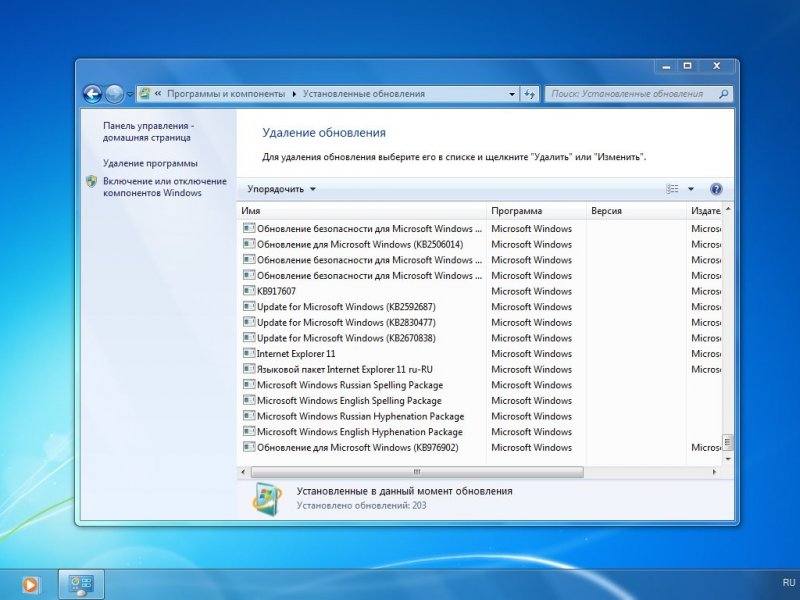Screen dimensions: 800x600
Task: Click the Control Panel icon in address bar
Action: (x=145, y=94)
